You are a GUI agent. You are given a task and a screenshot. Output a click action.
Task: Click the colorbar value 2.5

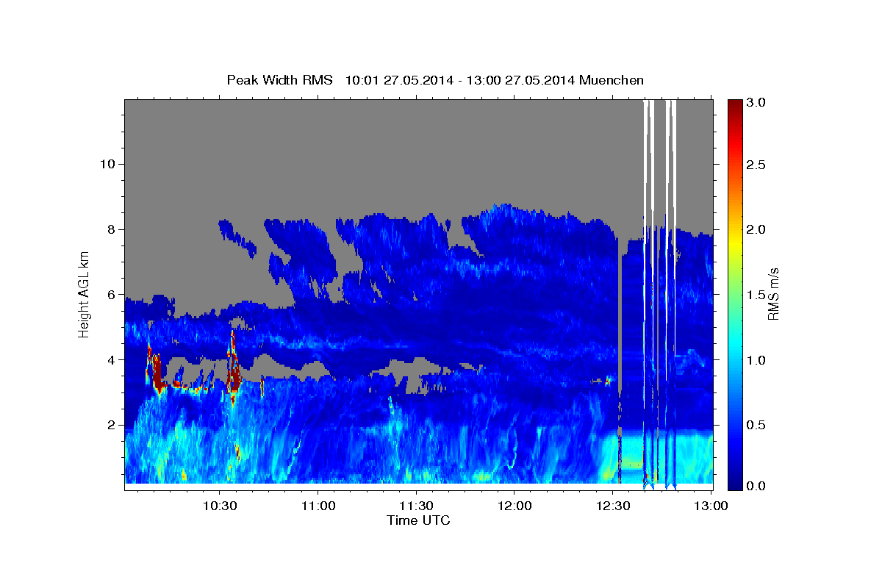pos(756,165)
